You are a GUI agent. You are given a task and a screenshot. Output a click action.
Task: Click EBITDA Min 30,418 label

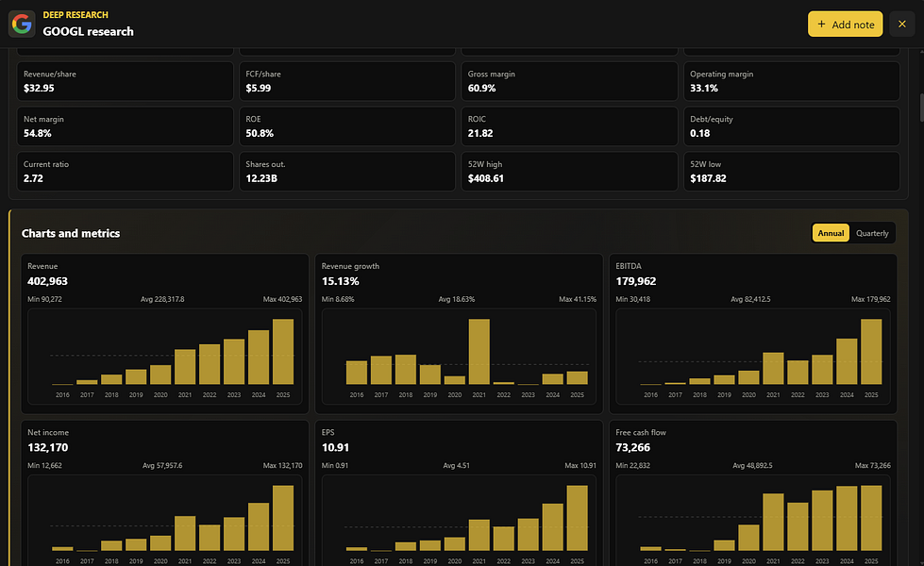tap(633, 299)
